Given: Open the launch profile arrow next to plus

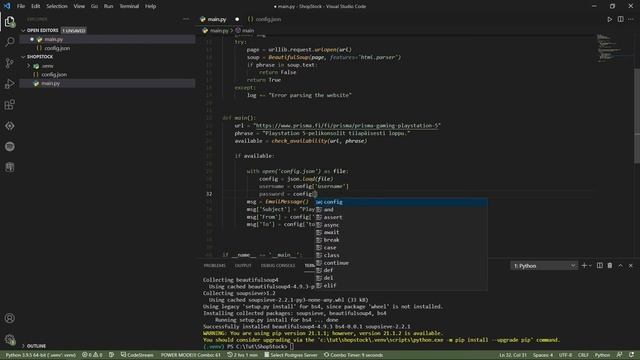Looking at the screenshot, I should tap(590, 266).
